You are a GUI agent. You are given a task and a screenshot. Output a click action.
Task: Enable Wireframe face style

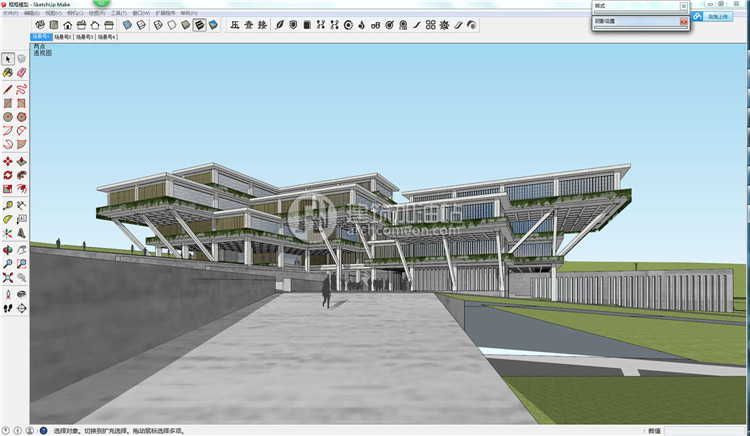tap(158, 25)
